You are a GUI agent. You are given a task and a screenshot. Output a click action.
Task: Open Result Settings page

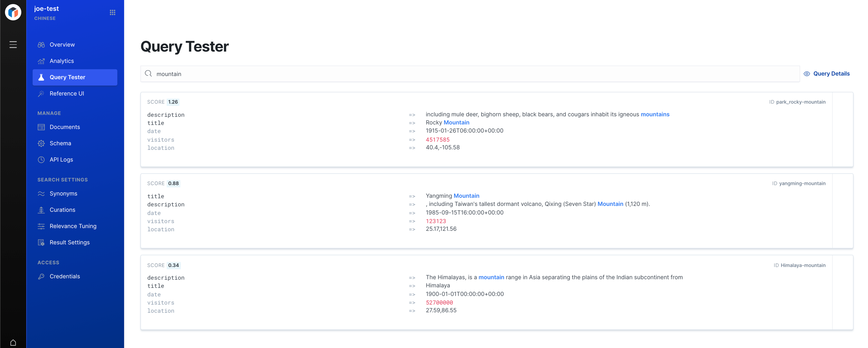[x=69, y=243]
